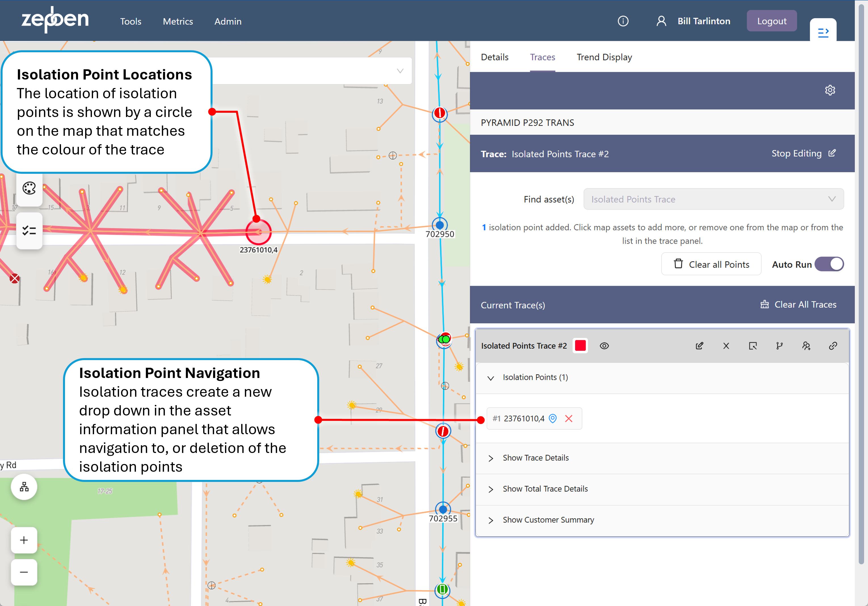The width and height of the screenshot is (868, 606).
Task: Click red isolation point circle 23761010,4 on map
Action: (x=258, y=231)
